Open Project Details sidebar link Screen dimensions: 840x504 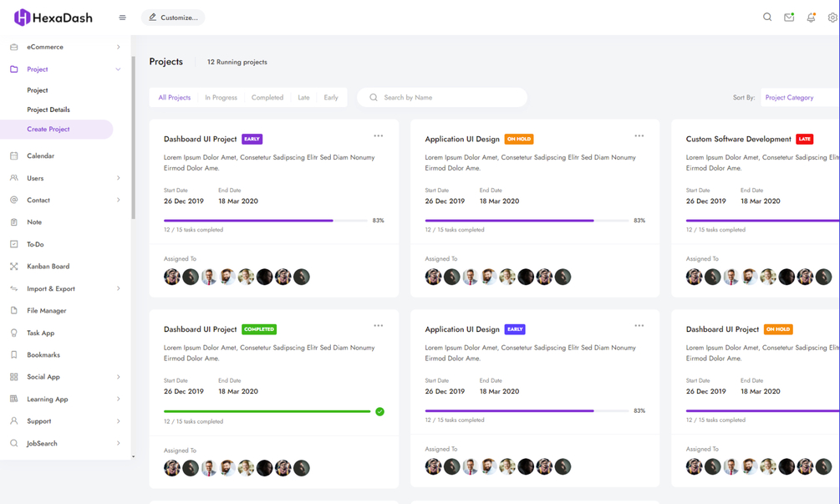48,109
